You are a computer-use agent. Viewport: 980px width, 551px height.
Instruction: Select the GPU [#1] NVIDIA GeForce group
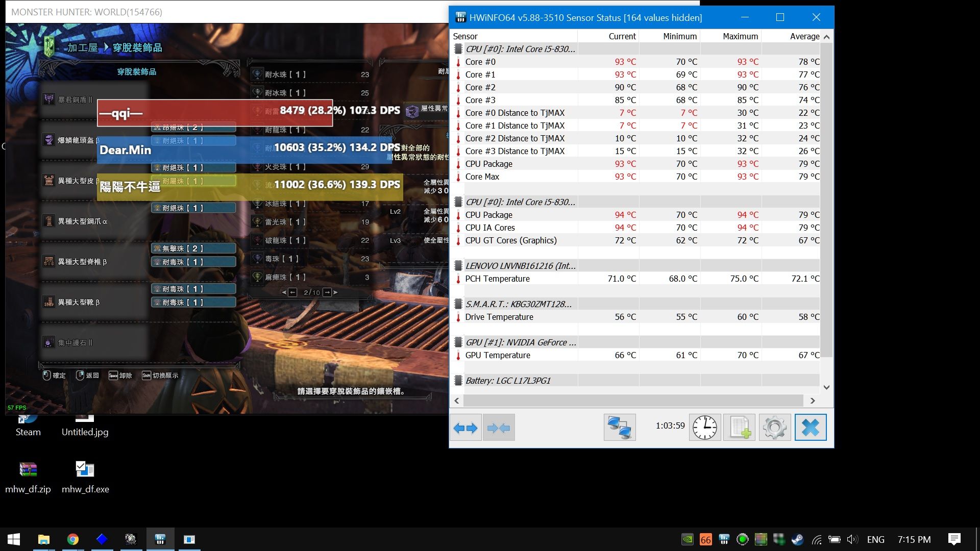(636, 342)
